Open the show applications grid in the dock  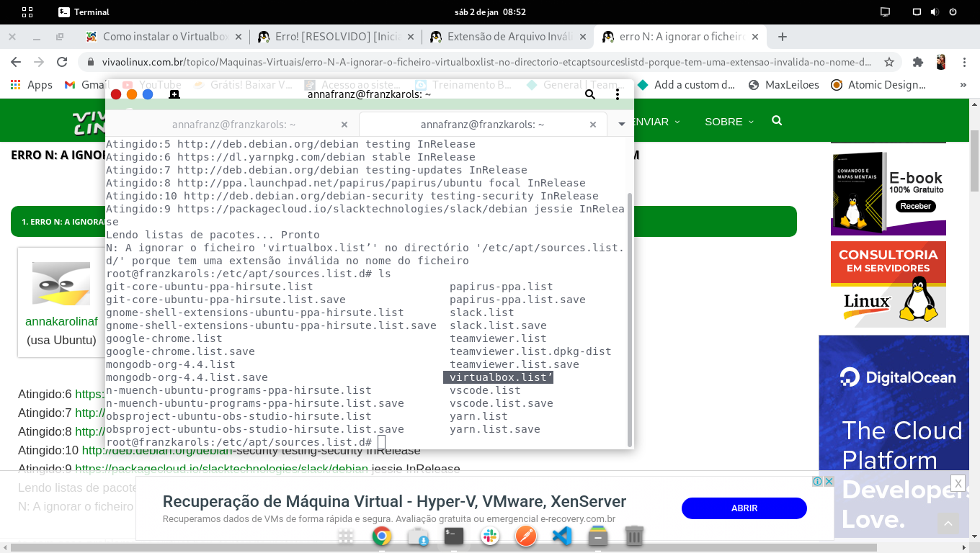click(x=346, y=536)
